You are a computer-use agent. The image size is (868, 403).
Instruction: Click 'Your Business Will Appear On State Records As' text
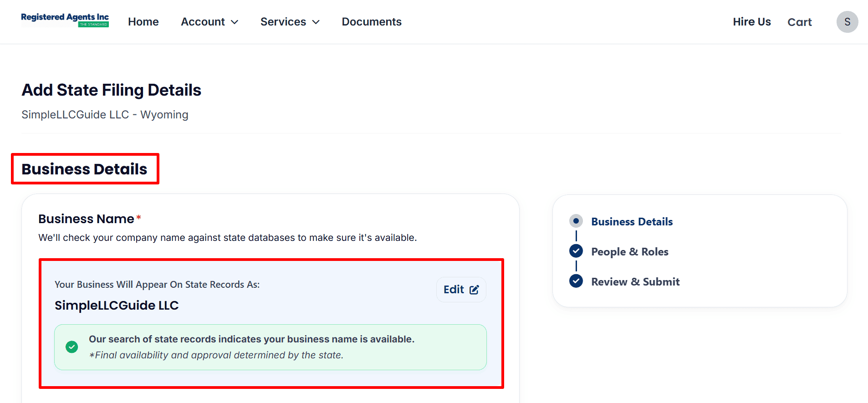tap(157, 285)
